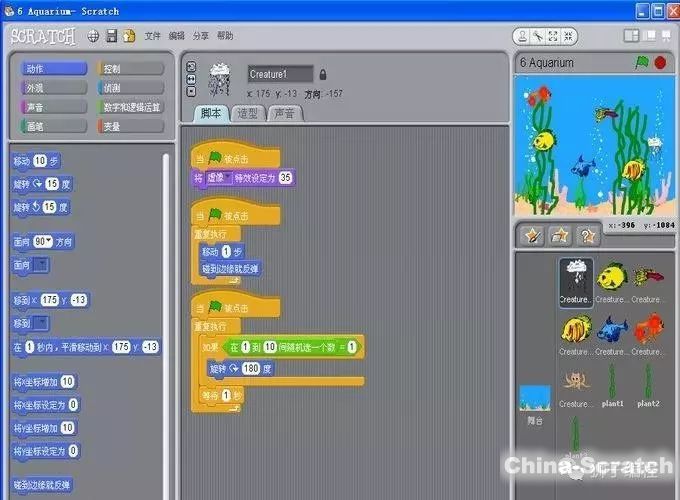
Task: Click the share project icon in toolbar
Action: (129, 36)
